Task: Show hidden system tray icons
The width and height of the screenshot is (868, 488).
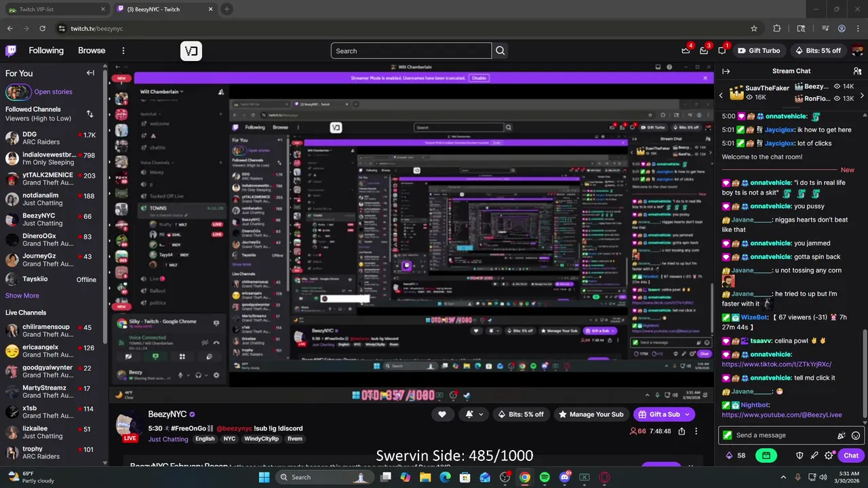Action: click(x=783, y=477)
